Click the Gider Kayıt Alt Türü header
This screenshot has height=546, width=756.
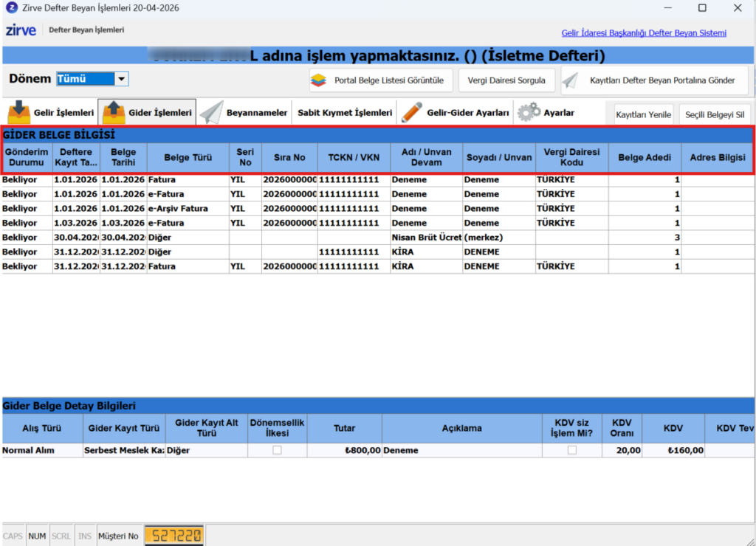tap(207, 428)
